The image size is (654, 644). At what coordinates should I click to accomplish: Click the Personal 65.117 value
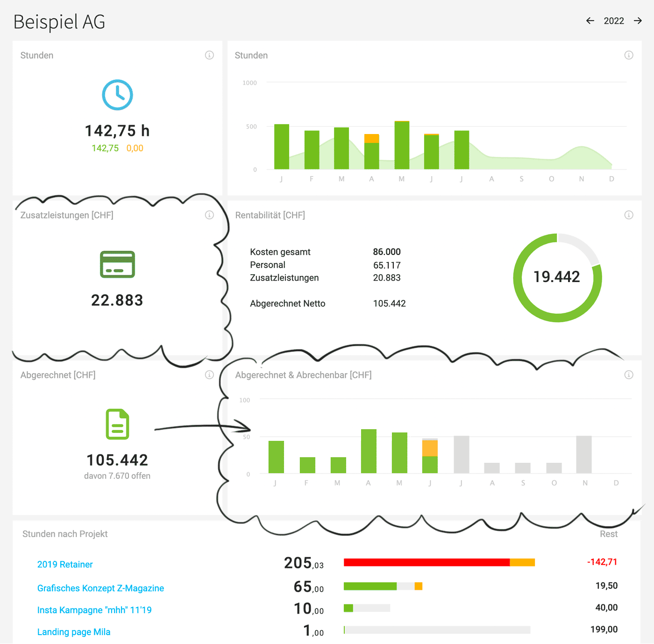(387, 265)
